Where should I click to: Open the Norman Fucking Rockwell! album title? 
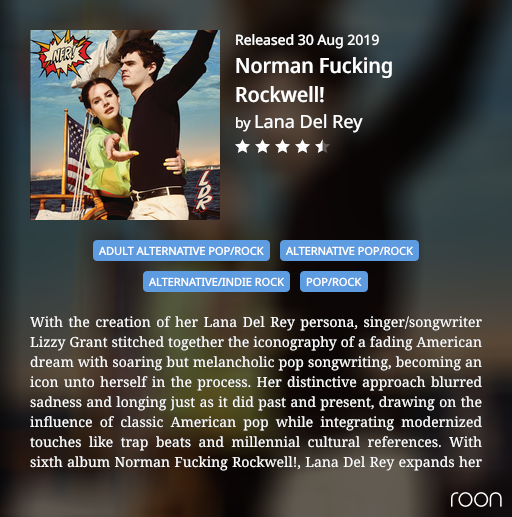click(314, 80)
